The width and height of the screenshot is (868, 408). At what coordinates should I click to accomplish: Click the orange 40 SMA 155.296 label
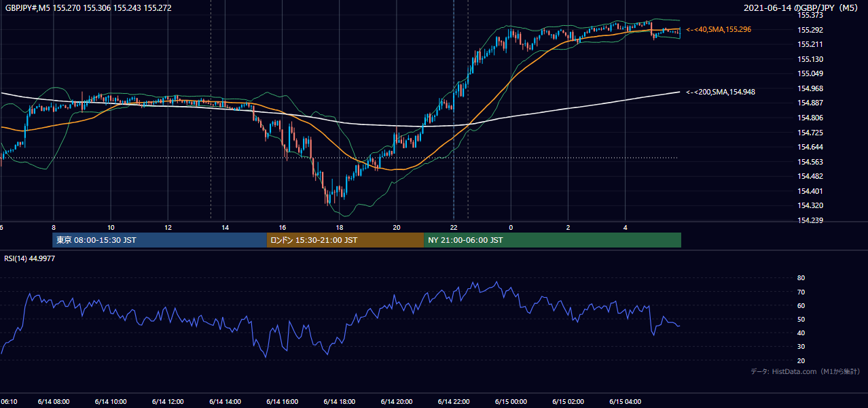[x=719, y=29]
